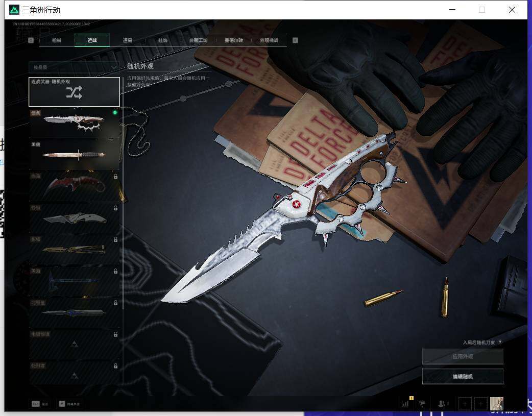Open the 曼德尔砖 tab

[x=233, y=40]
